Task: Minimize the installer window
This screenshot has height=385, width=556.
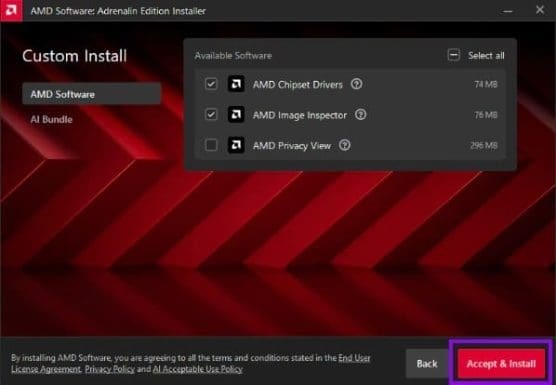Action: click(508, 11)
